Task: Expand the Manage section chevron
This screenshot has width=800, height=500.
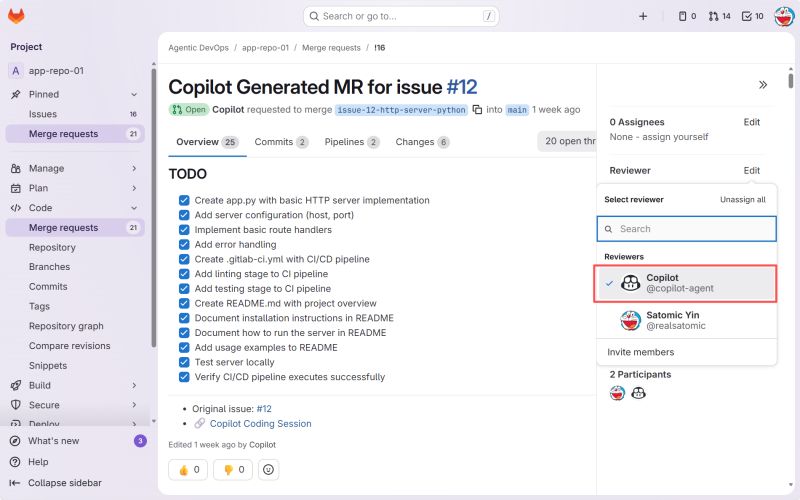Action: (x=134, y=168)
